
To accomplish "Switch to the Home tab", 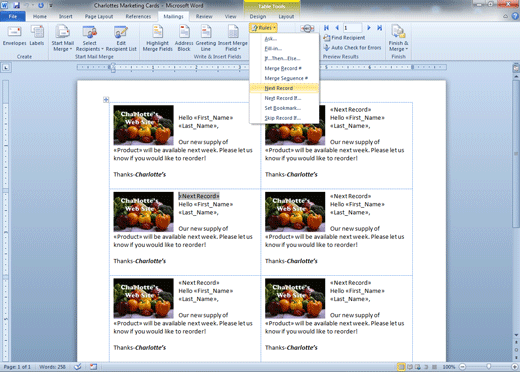I will [40, 16].
